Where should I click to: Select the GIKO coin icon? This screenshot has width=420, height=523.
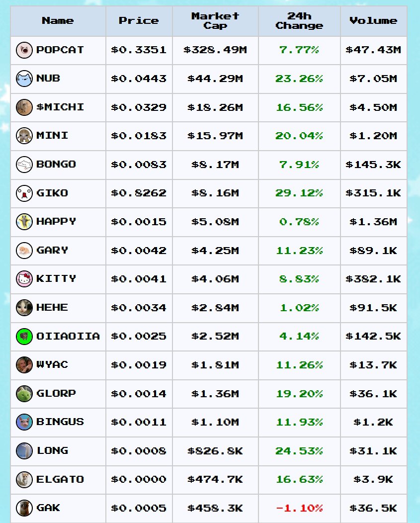pyautogui.click(x=24, y=193)
